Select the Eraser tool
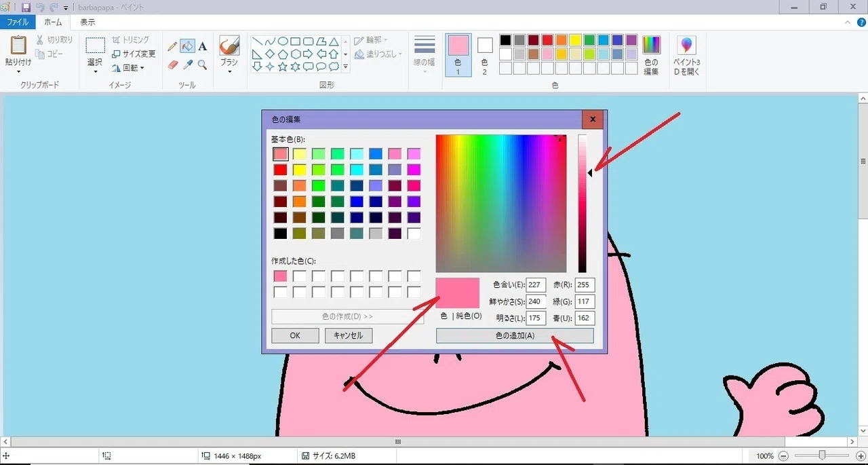Image resolution: width=868 pixels, height=465 pixels. click(x=172, y=65)
